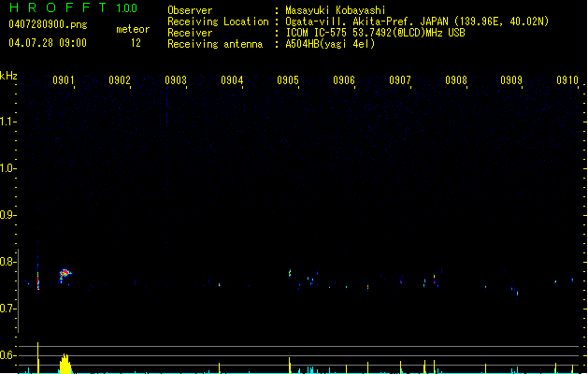
Task: Click the 0904 time marker
Action: tap(232, 80)
